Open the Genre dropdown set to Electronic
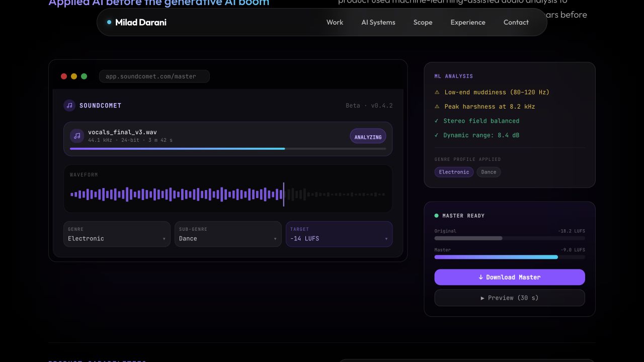Viewport: 644px width, 362px height. 117,234
